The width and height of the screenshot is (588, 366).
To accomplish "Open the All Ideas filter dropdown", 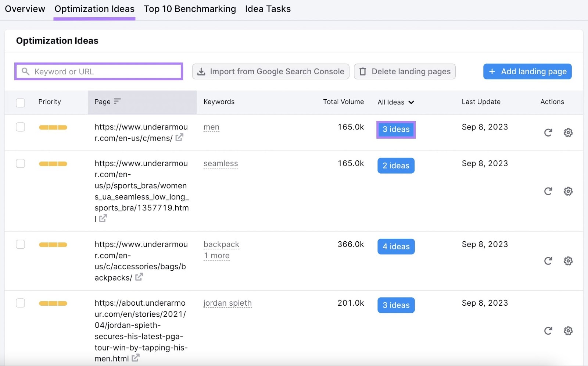I will (x=396, y=102).
